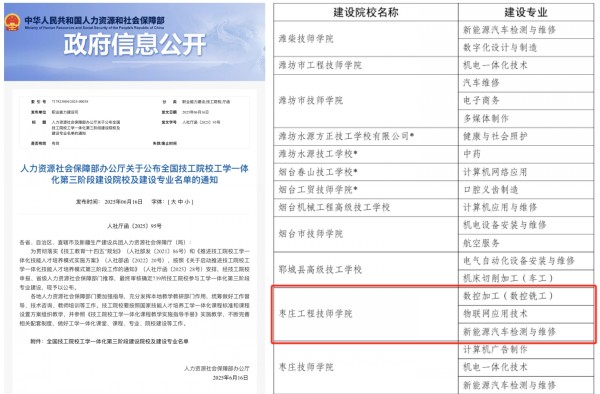Select the 潍坊水源技工学校 cell
This screenshot has height=394, width=600.
(366, 154)
